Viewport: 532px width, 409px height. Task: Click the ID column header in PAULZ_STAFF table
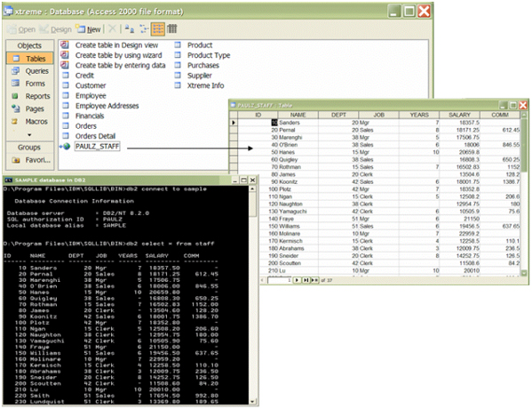pos(258,115)
